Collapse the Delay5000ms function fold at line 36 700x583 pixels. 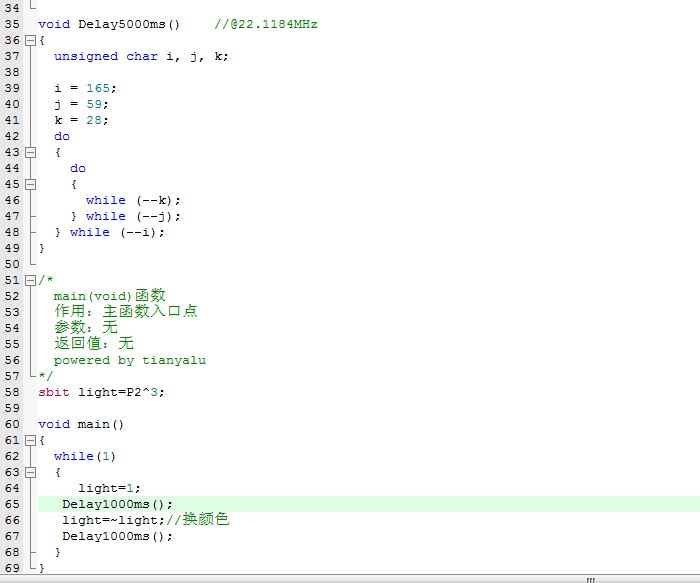coord(30,41)
